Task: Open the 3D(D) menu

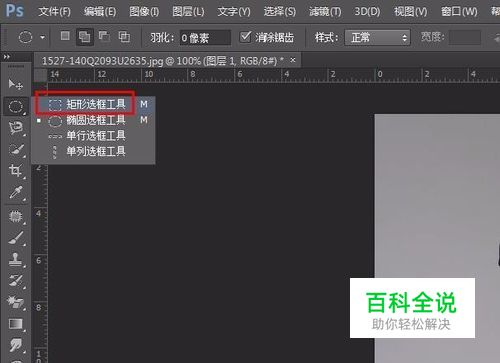Action: click(x=367, y=12)
